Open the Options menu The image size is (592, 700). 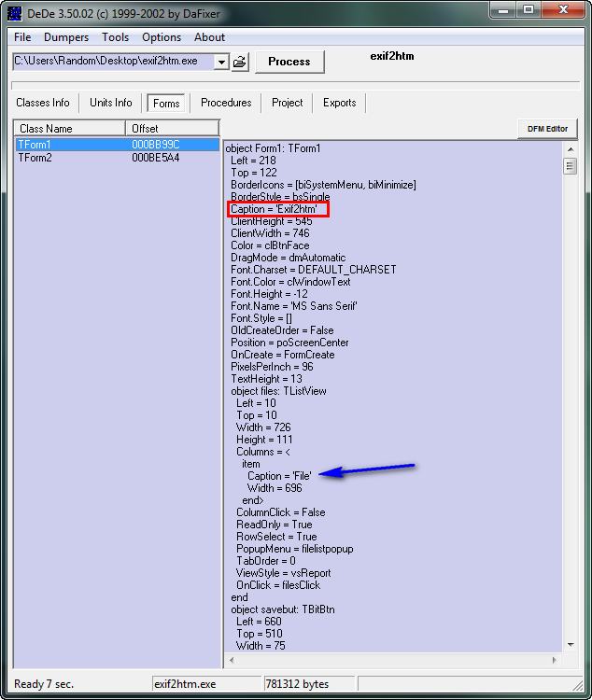coord(162,37)
